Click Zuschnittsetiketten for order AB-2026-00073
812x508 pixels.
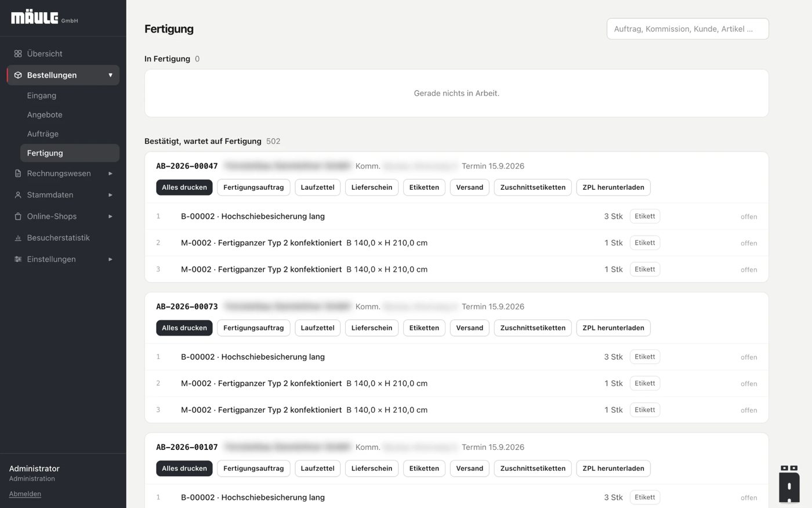pyautogui.click(x=533, y=328)
